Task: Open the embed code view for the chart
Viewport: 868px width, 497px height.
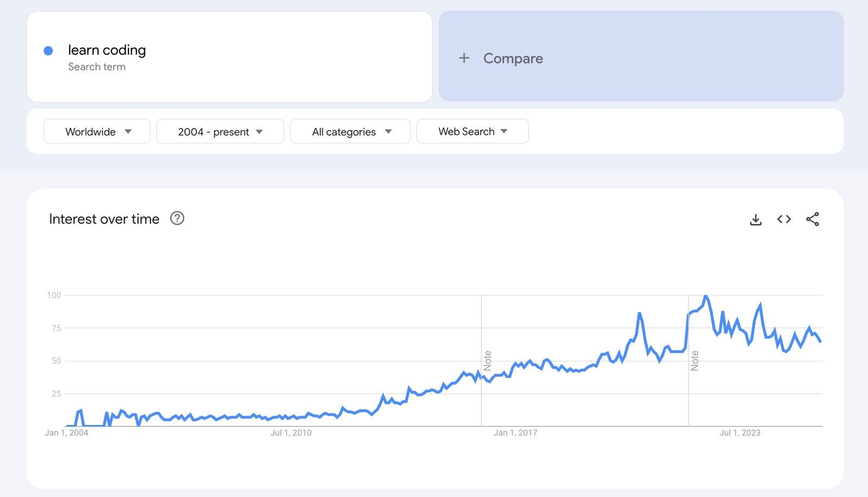Action: 783,219
